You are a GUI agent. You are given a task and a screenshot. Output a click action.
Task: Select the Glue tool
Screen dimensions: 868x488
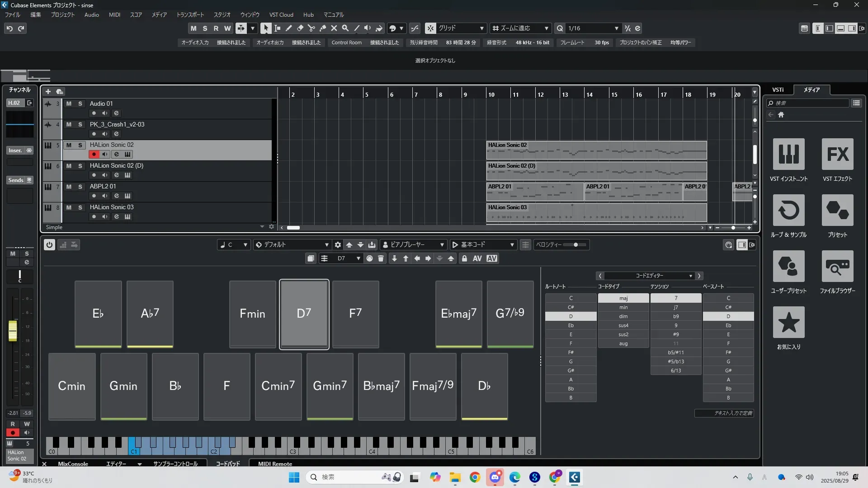[x=323, y=28]
